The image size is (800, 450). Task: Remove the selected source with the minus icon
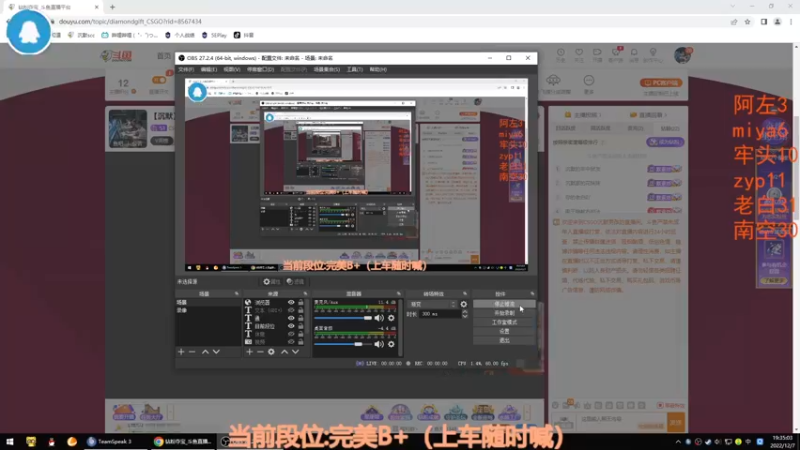(260, 352)
